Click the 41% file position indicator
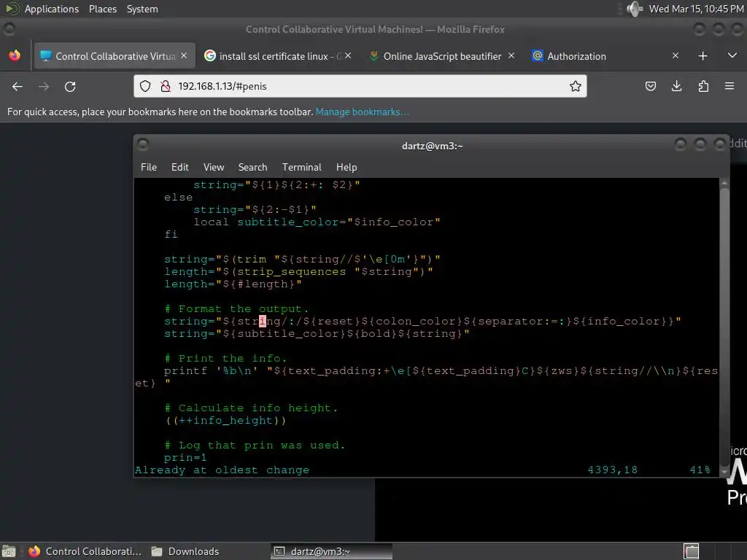 click(700, 470)
